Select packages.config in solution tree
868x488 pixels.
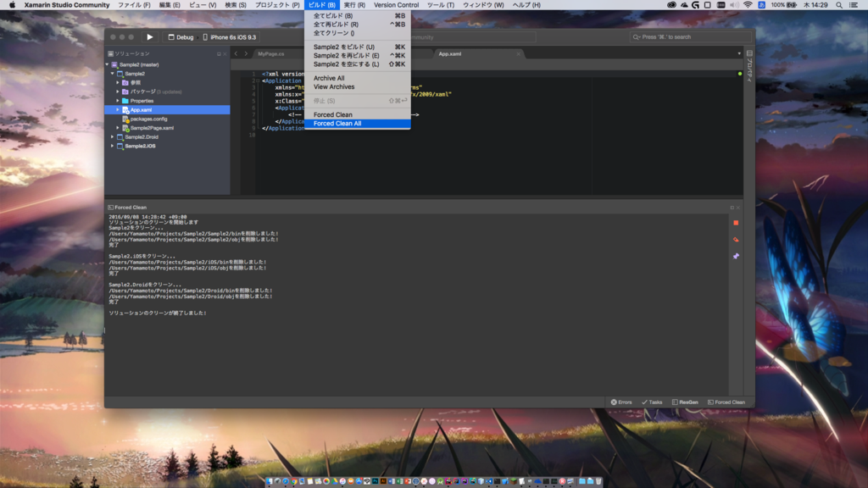click(148, 119)
